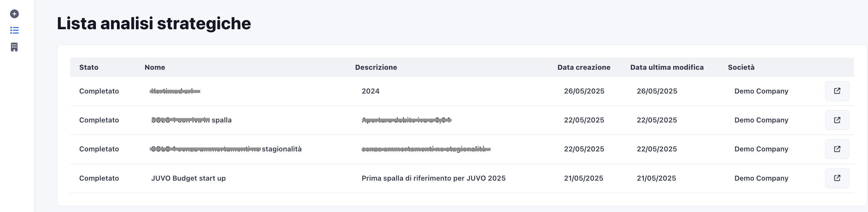Open the "senza ammortamenti no stagionalità" analysis icon
Image resolution: width=868 pixels, height=212 pixels.
[838, 149]
